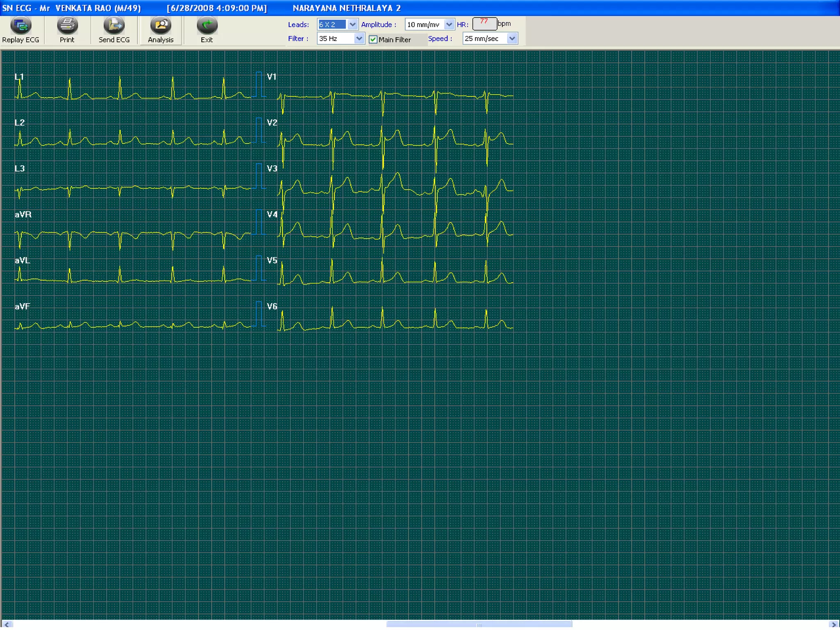
Task: Click the Print printer icon
Action: 67,25
